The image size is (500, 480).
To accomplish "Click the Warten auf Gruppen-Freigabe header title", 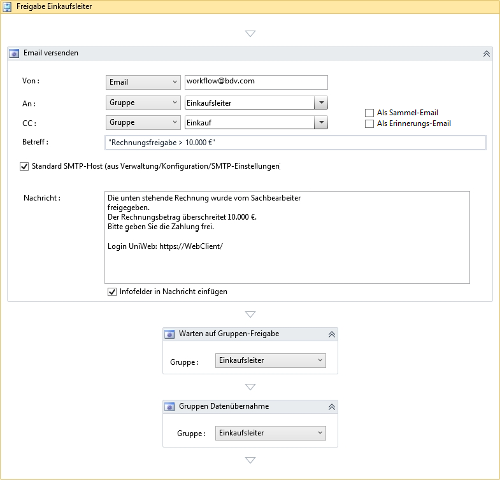I will 229,334.
